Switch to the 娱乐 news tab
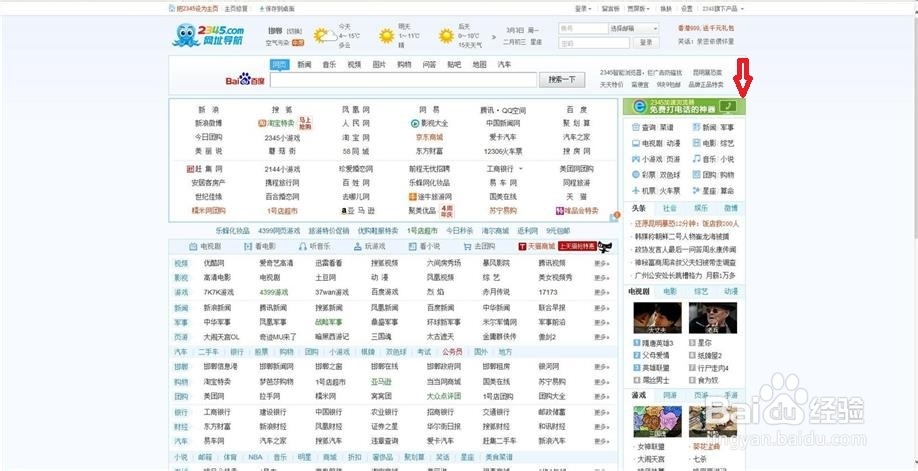The image size is (918, 471). coord(701,208)
